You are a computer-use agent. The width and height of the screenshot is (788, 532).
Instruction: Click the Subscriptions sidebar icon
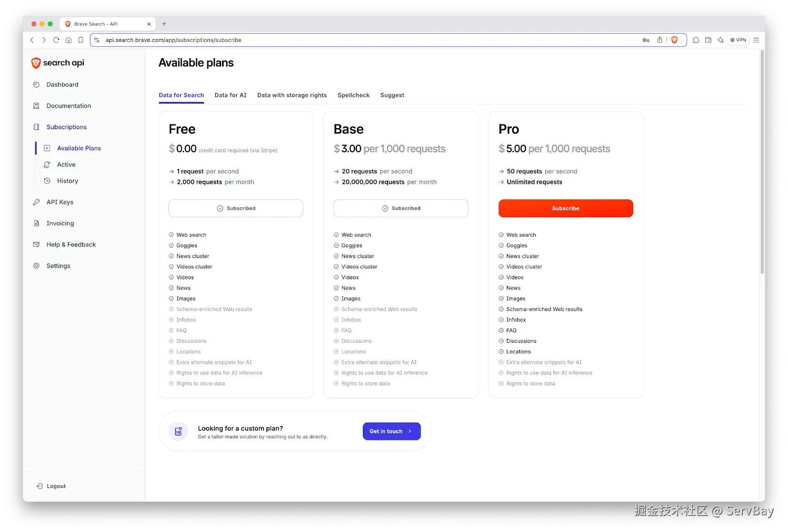(x=36, y=127)
